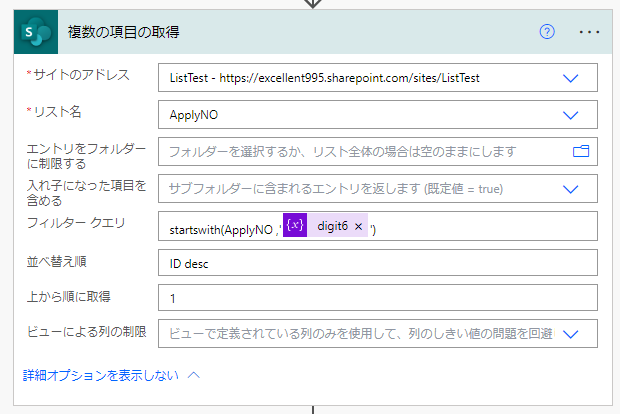Image resolution: width=620 pixels, height=414 pixels.
Task: Click the variable icon on the digit6 token
Action: coord(294,226)
